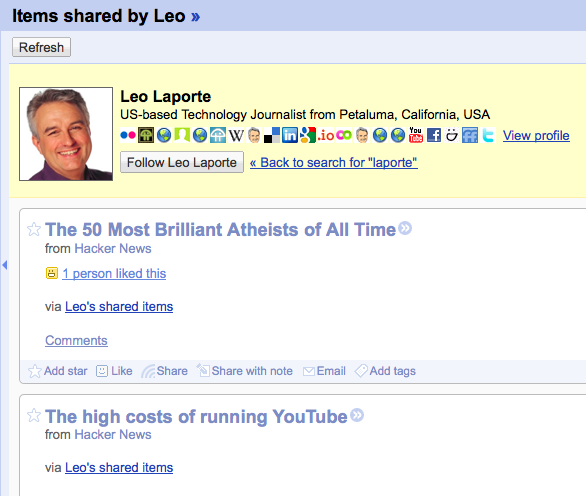Screen dimensions: 586x496
Task: Click the 'Share with note' label
Action: (252, 371)
